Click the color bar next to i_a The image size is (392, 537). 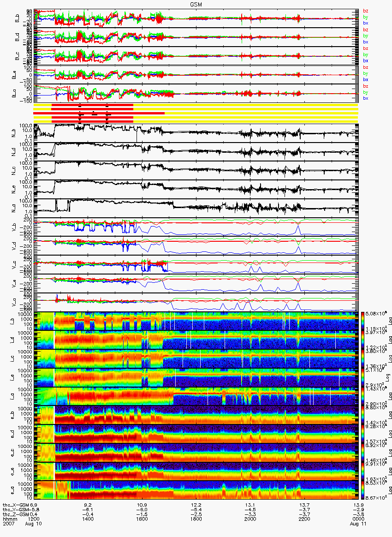tap(362, 397)
